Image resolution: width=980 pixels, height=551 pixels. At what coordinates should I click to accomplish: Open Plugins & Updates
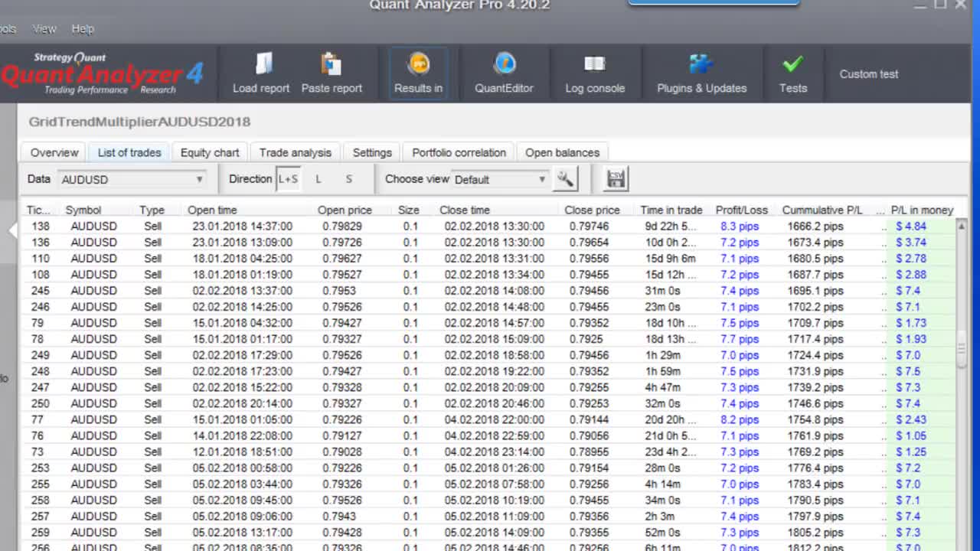coord(701,74)
